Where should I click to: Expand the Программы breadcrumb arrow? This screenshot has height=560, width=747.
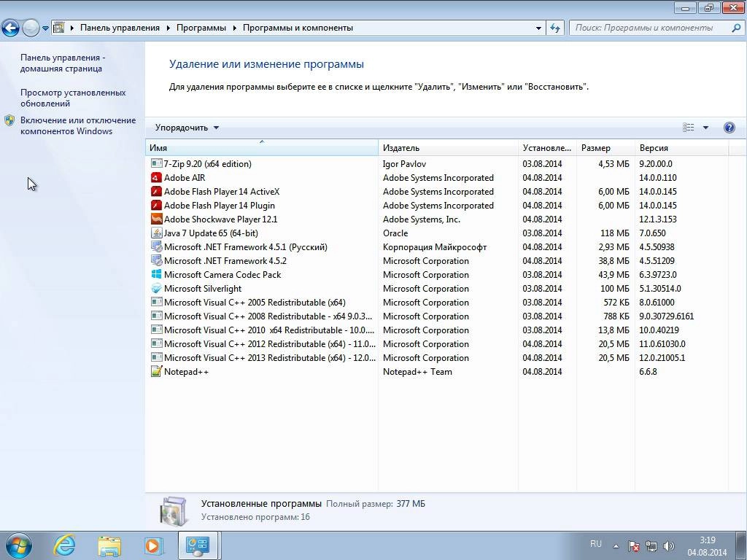pos(234,28)
